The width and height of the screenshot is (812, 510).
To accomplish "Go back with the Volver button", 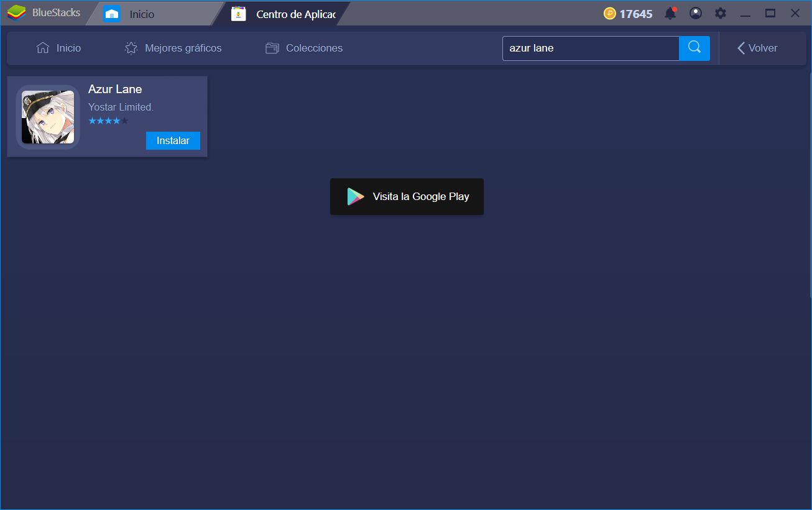I will [x=757, y=48].
